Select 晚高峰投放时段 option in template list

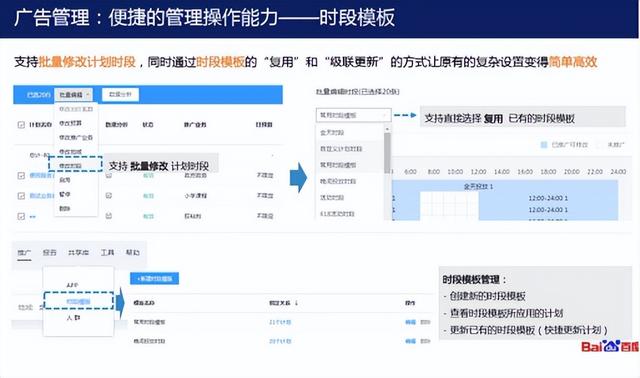(338, 181)
